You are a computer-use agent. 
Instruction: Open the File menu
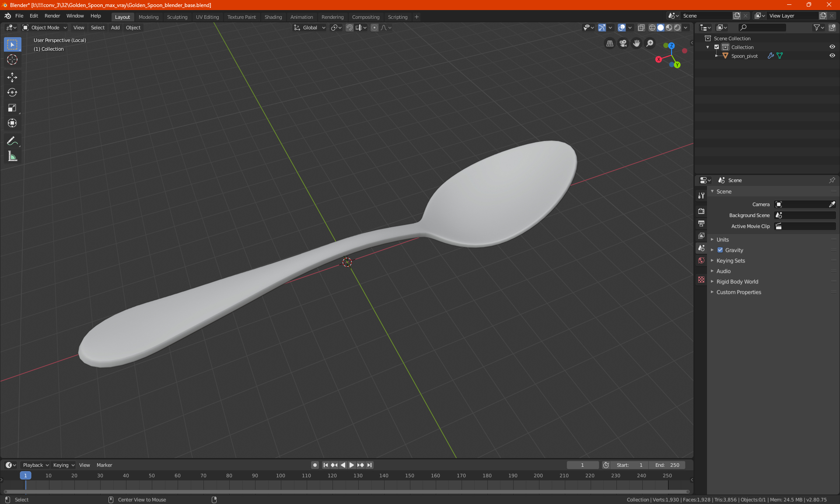[19, 16]
